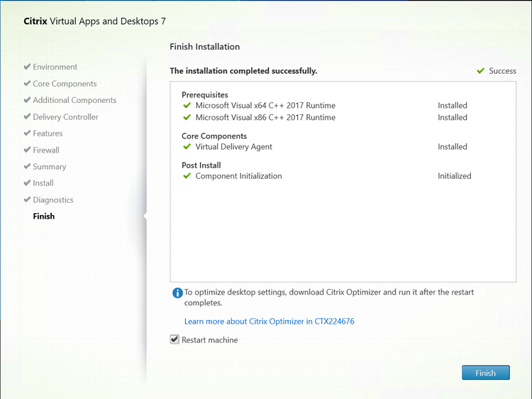The image size is (532, 399).
Task: Select the Install wizard step
Action: click(x=43, y=183)
